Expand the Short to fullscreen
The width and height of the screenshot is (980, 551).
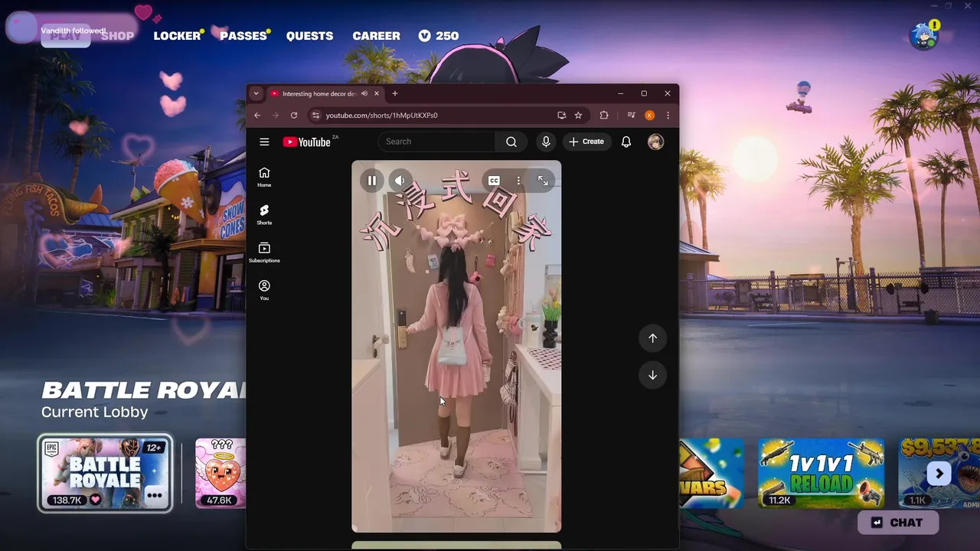(x=543, y=181)
